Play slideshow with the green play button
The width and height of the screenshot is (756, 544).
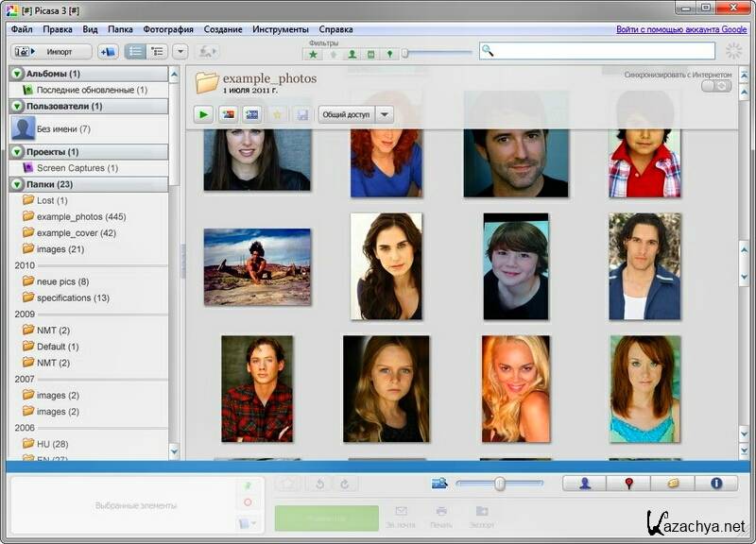pos(203,114)
